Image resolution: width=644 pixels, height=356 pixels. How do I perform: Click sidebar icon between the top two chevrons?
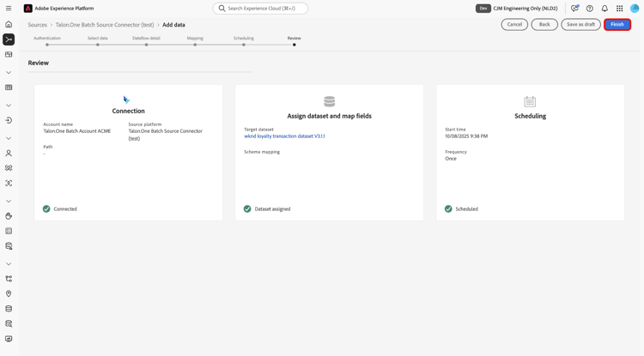(x=9, y=87)
